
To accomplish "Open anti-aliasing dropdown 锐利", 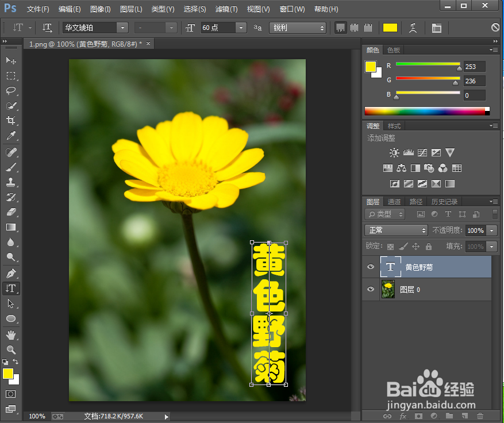I will (298, 28).
